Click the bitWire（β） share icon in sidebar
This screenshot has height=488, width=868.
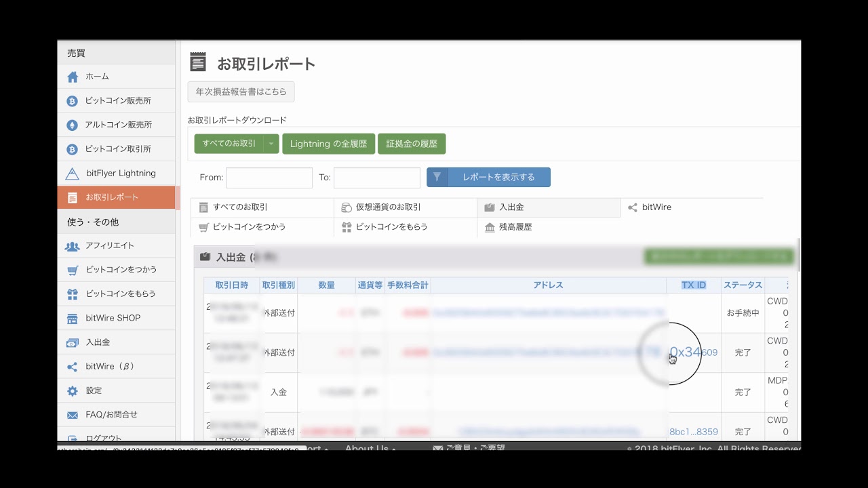click(73, 367)
